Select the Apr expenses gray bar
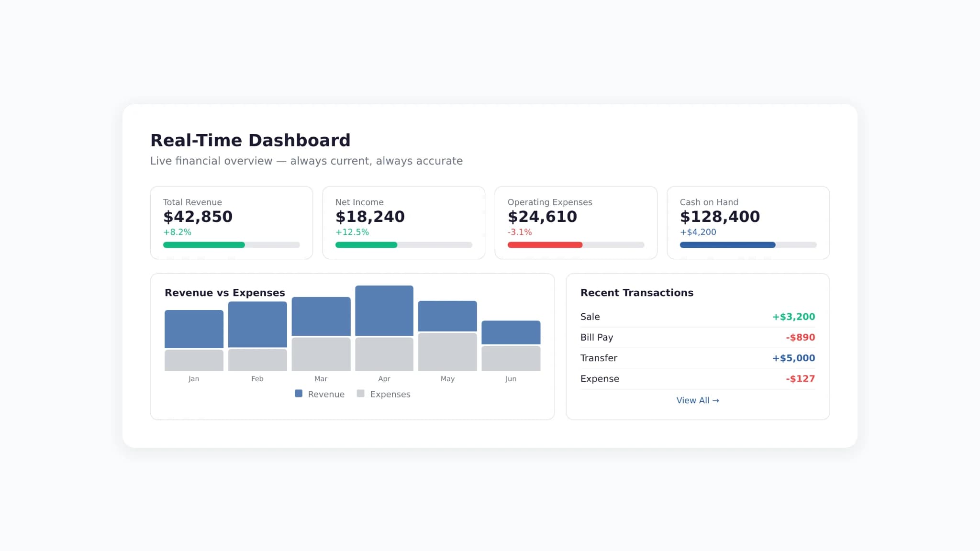The width and height of the screenshot is (980, 551). [x=384, y=354]
